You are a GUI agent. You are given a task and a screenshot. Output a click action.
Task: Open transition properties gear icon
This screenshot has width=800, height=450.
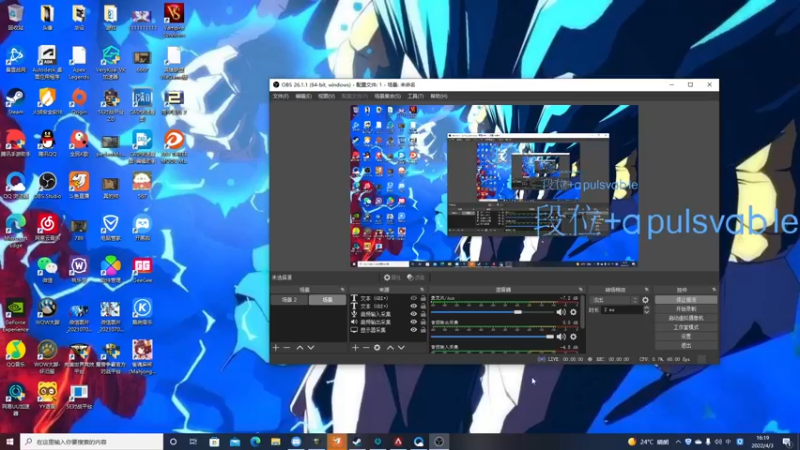[x=645, y=300]
